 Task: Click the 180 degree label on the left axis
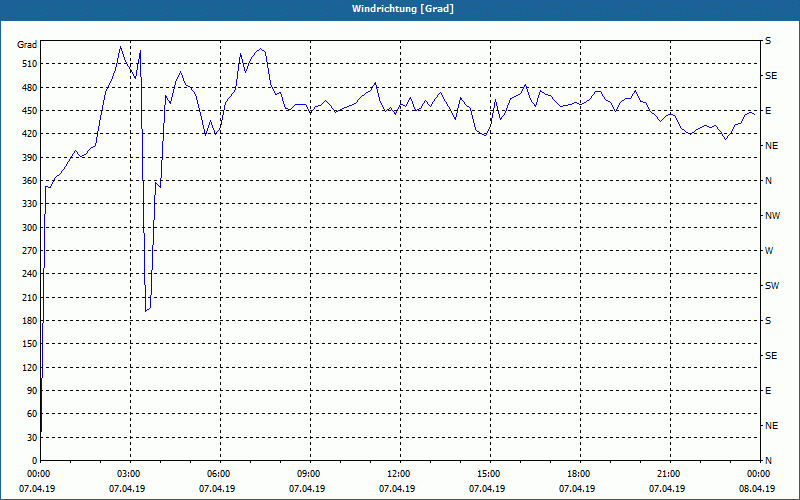click(30, 320)
